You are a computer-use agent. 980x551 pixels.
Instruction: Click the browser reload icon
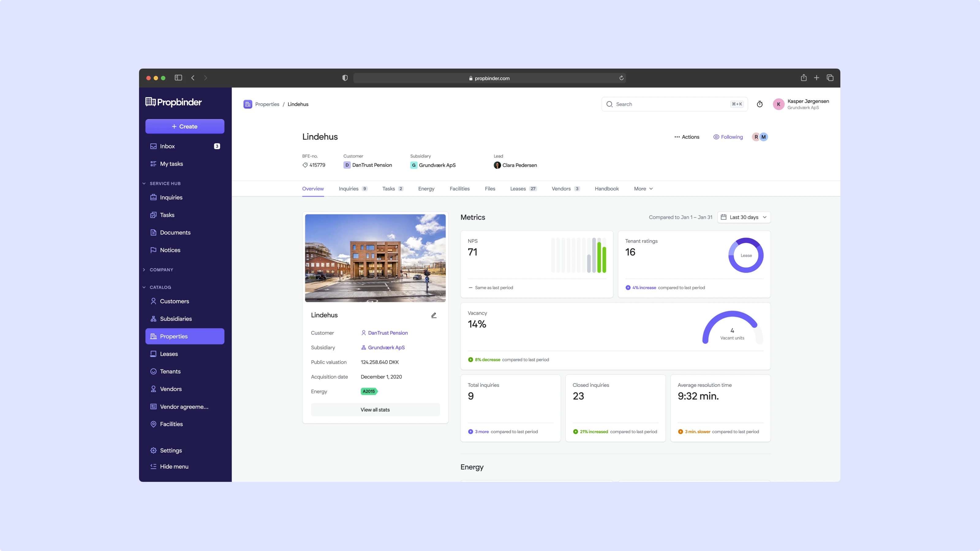point(621,78)
